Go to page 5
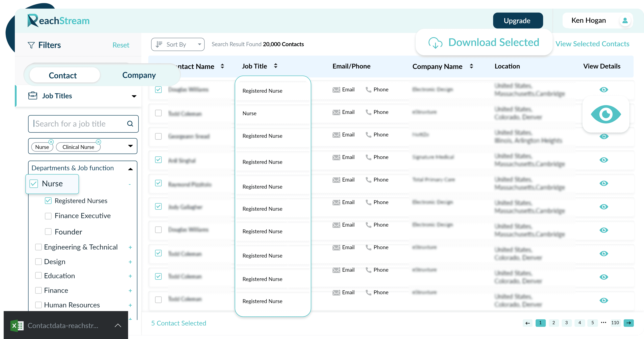This screenshot has width=644, height=339. pyautogui.click(x=592, y=323)
